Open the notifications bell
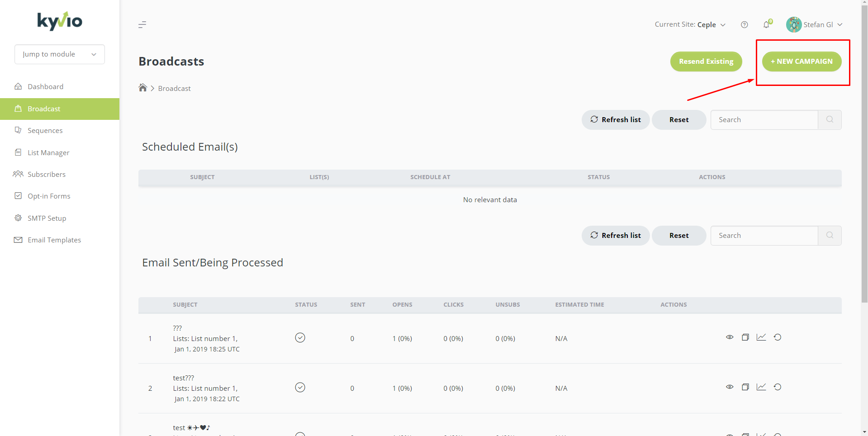The width and height of the screenshot is (868, 436). coord(766,25)
